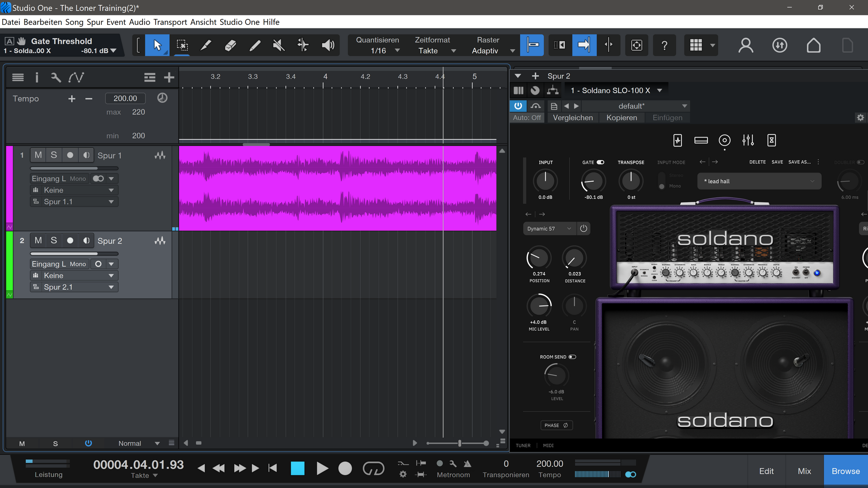Screen dimensions: 868x488
Task: Mute Spur 1 track
Action: pyautogui.click(x=38, y=155)
